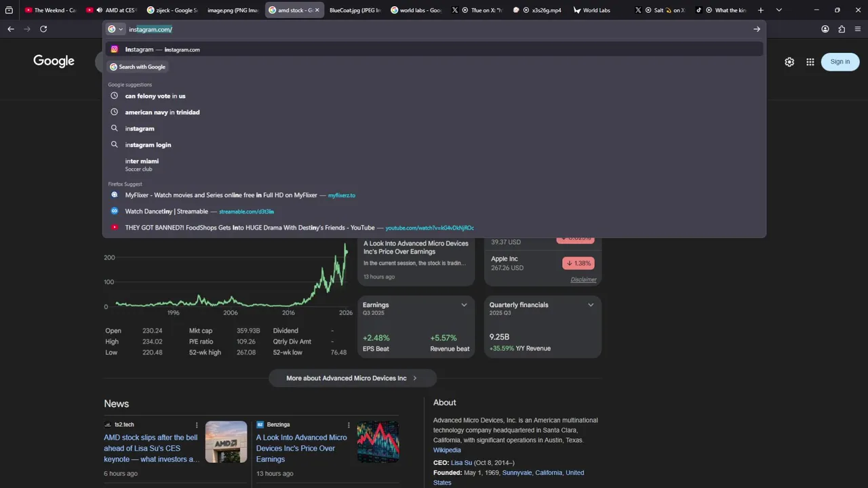The width and height of the screenshot is (868, 488).
Task: Switch to Salt on X tab
Action: click(x=660, y=10)
